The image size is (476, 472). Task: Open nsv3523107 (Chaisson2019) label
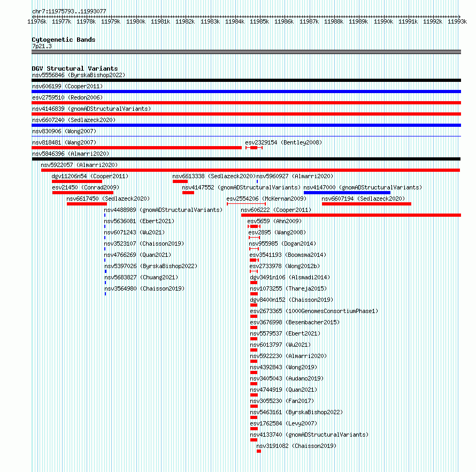144,243
